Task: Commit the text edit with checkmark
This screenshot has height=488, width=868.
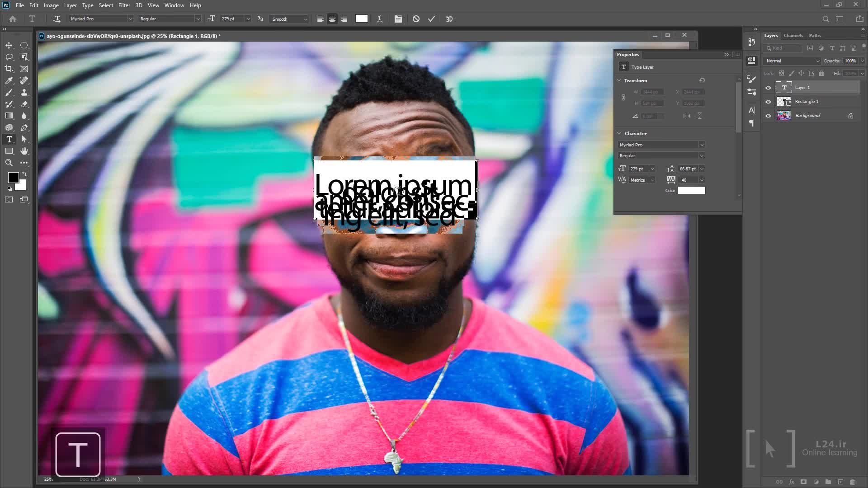Action: (x=431, y=19)
